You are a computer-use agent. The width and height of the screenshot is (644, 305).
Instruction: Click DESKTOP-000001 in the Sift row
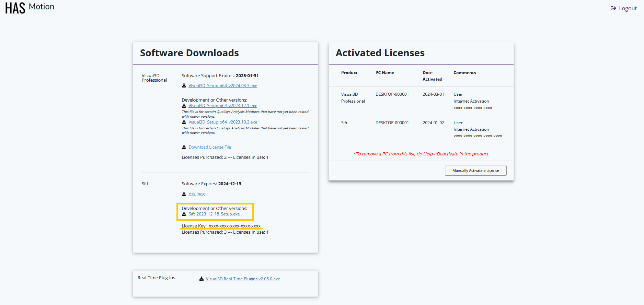[392, 123]
